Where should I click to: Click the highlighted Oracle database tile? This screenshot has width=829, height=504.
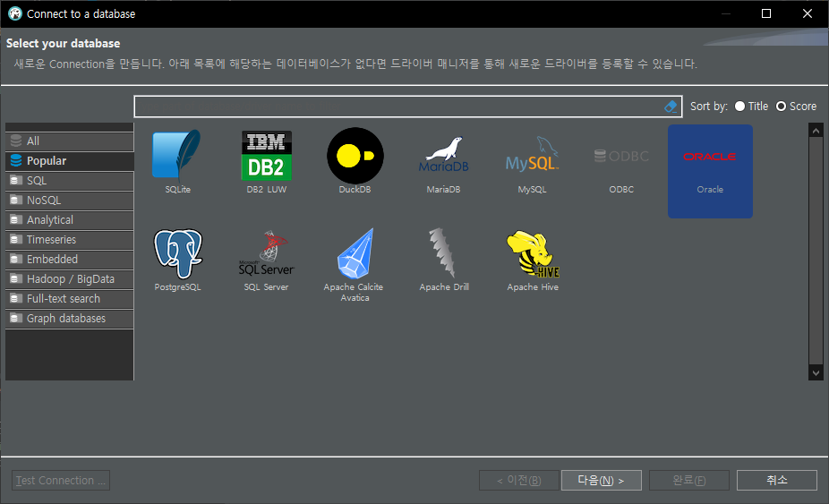pos(710,171)
